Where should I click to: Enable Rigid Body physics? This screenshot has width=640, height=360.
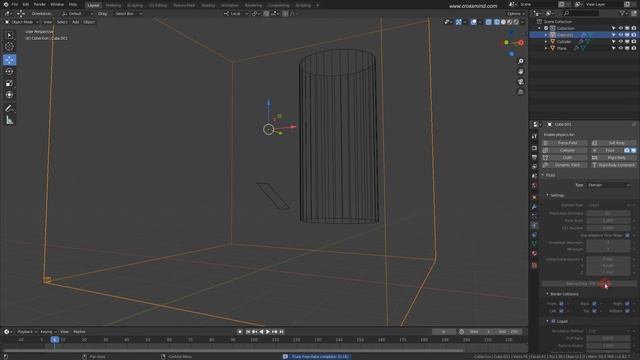(613, 158)
